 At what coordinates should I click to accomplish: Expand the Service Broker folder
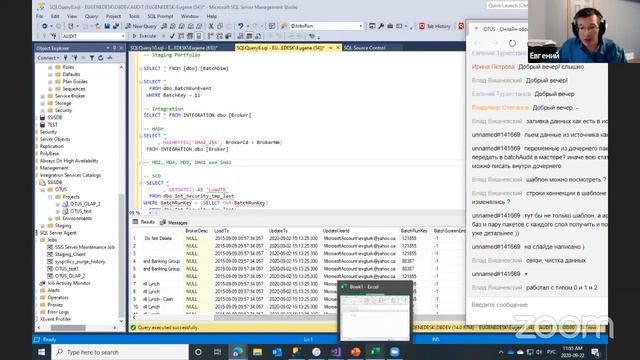(x=42, y=96)
